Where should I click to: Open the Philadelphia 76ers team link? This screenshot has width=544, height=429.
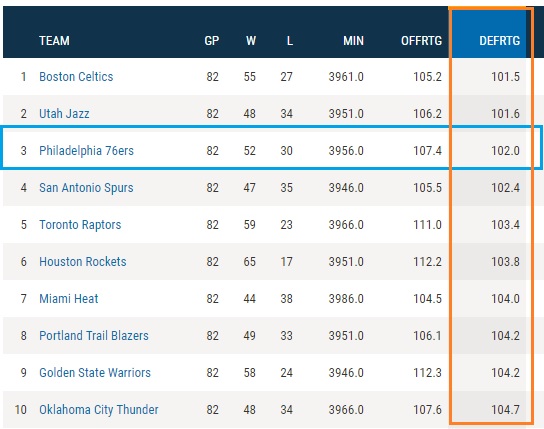tap(86, 151)
